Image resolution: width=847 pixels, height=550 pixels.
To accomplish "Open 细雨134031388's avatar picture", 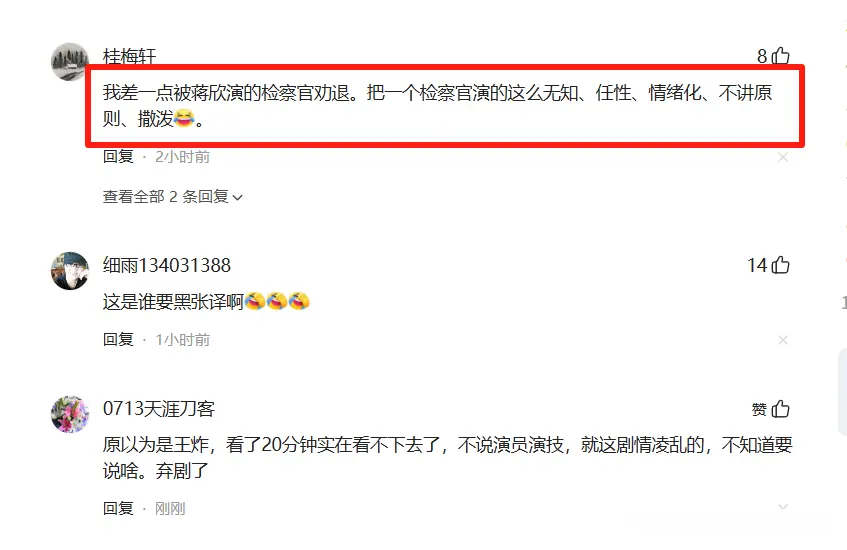I will (70, 271).
